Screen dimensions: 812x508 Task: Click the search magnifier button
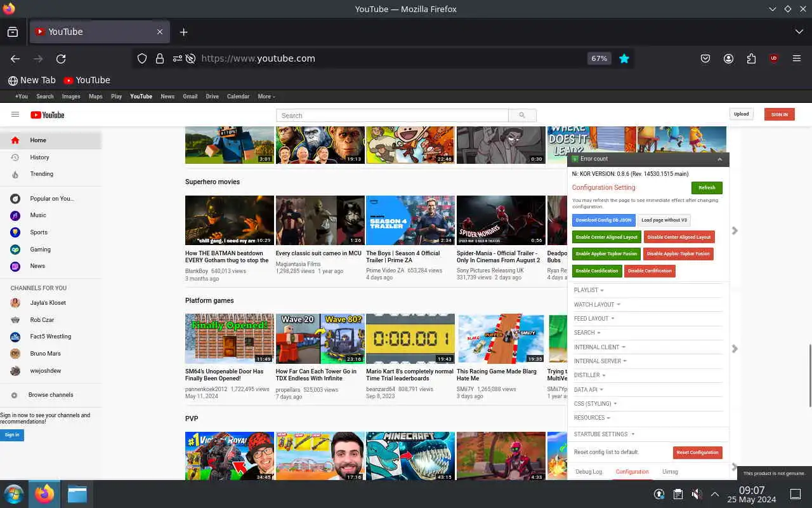[522, 115]
